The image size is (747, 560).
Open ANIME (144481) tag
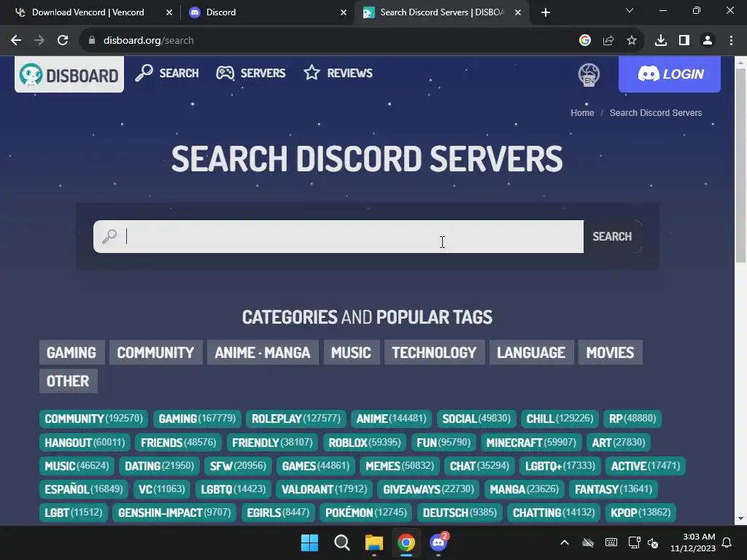point(392,419)
